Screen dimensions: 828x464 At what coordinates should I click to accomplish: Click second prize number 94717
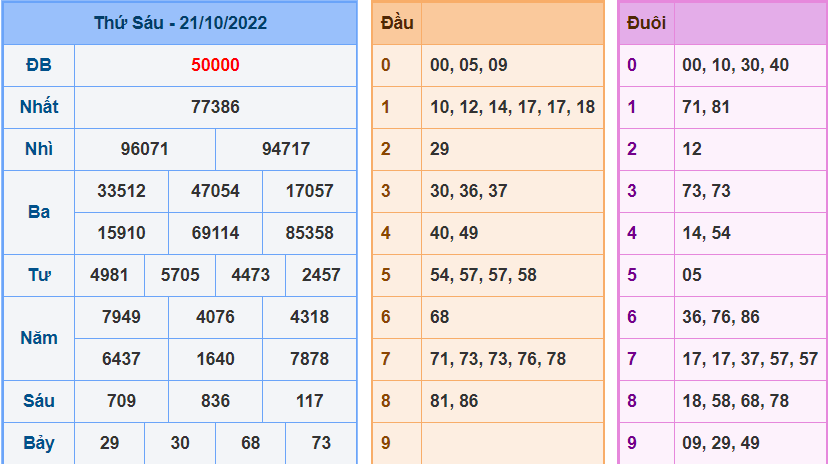pos(286,149)
